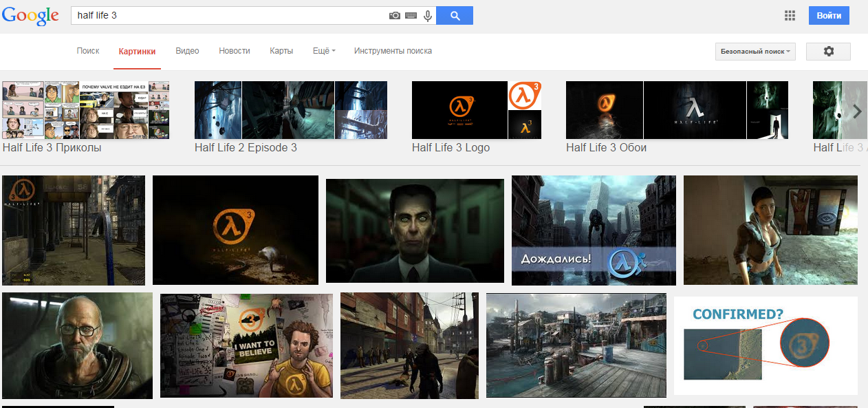This screenshot has width=868, height=408.
Task: Expand the Безопасный поиск dropdown
Action: point(755,52)
